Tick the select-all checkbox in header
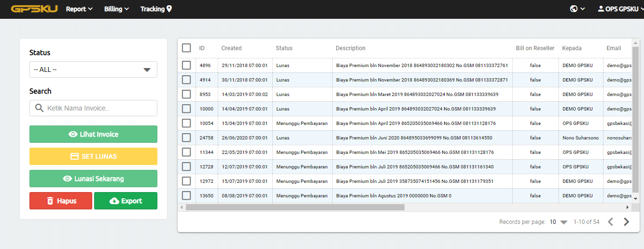This screenshot has height=249, width=644. point(186,48)
